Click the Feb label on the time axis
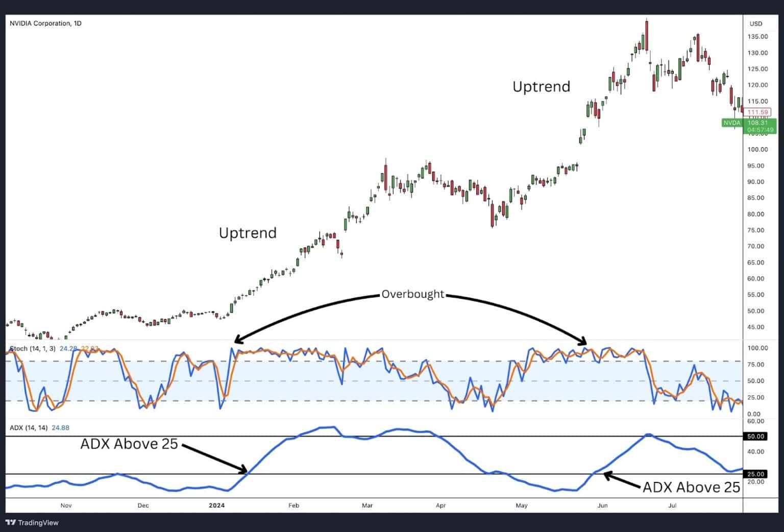 [x=293, y=505]
